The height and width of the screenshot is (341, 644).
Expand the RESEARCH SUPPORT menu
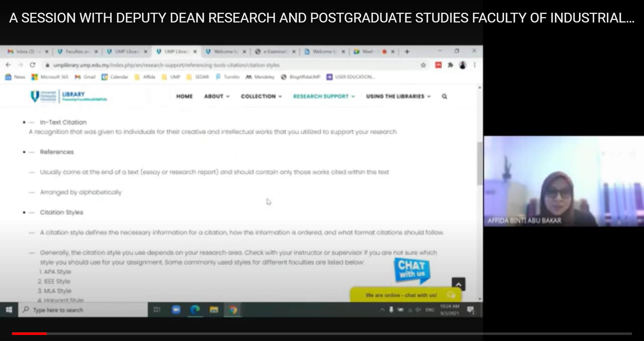324,96
